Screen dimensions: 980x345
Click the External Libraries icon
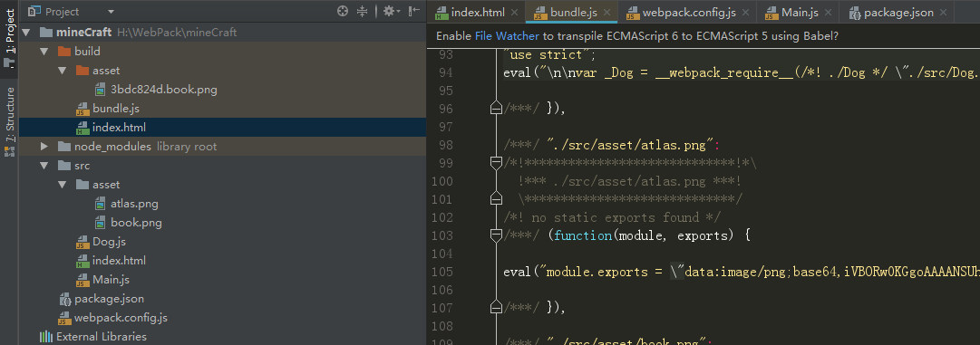click(x=45, y=337)
